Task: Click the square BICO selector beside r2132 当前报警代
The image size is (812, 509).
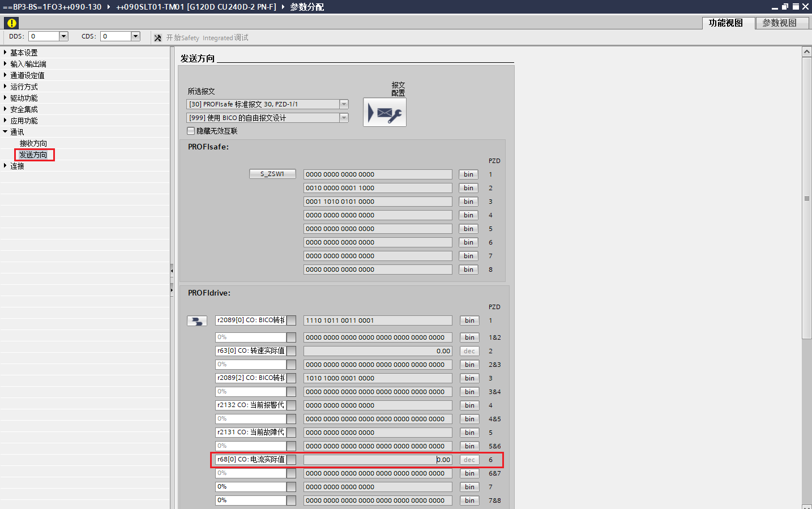Action: (291, 405)
